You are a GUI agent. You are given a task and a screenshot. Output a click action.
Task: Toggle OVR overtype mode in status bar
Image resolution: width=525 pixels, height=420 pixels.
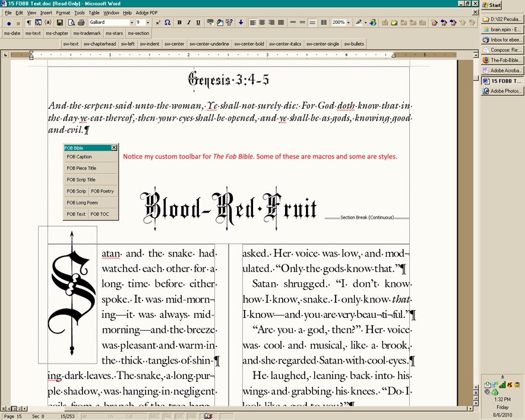coord(191,416)
